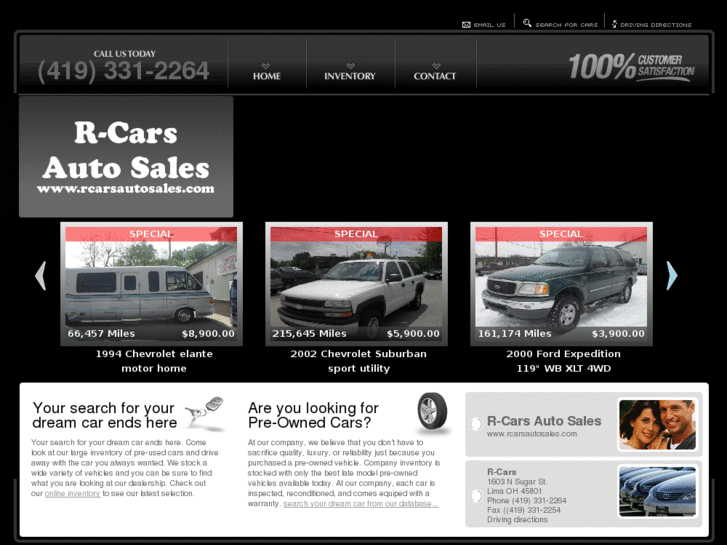Open the 2002 Chevrolet Suburban photo

click(x=356, y=284)
